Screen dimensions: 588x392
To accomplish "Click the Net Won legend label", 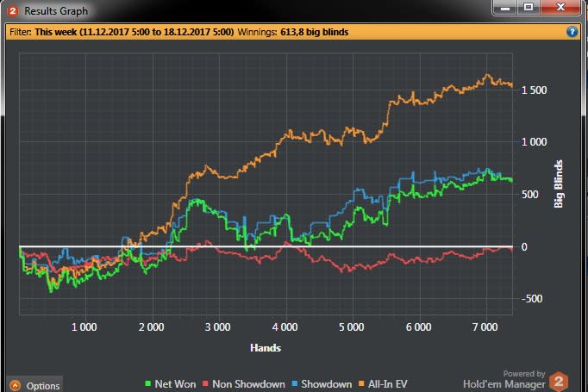I will 175,383.
